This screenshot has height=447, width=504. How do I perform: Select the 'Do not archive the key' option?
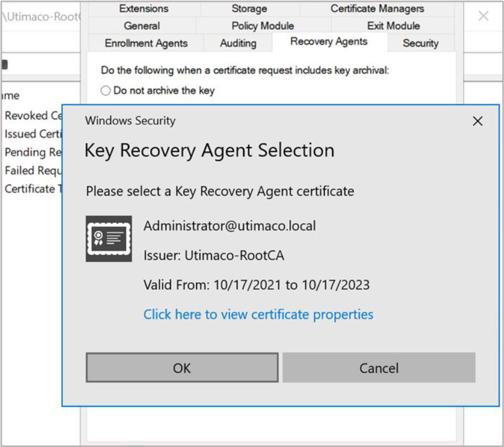pyautogui.click(x=105, y=91)
